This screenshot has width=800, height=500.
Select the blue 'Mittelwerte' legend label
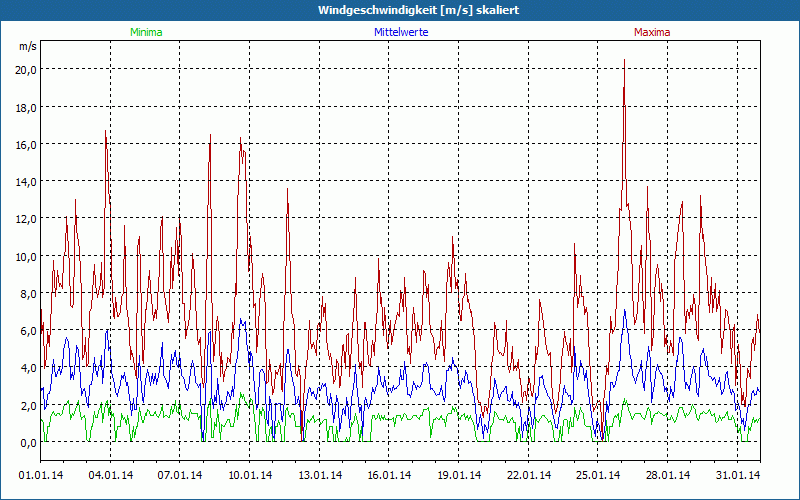coord(401,32)
